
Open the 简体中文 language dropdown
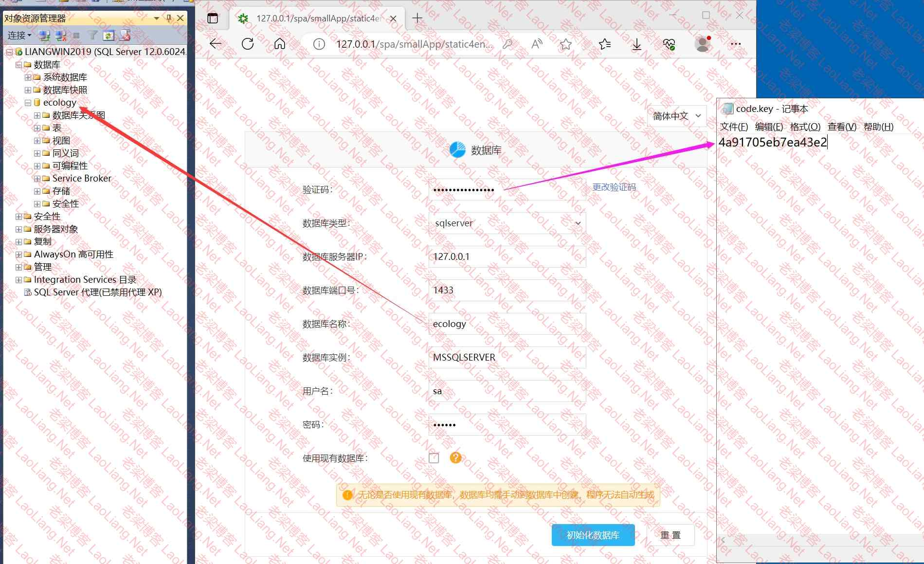[x=676, y=116]
